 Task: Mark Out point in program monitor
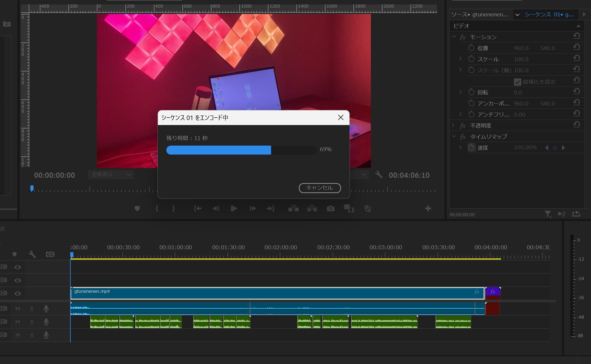pyautogui.click(x=173, y=209)
